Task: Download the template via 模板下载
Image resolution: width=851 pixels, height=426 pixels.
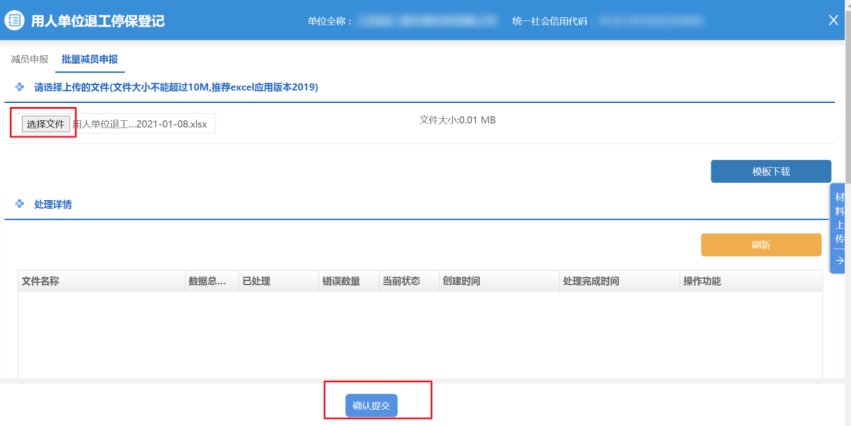Action: click(770, 171)
